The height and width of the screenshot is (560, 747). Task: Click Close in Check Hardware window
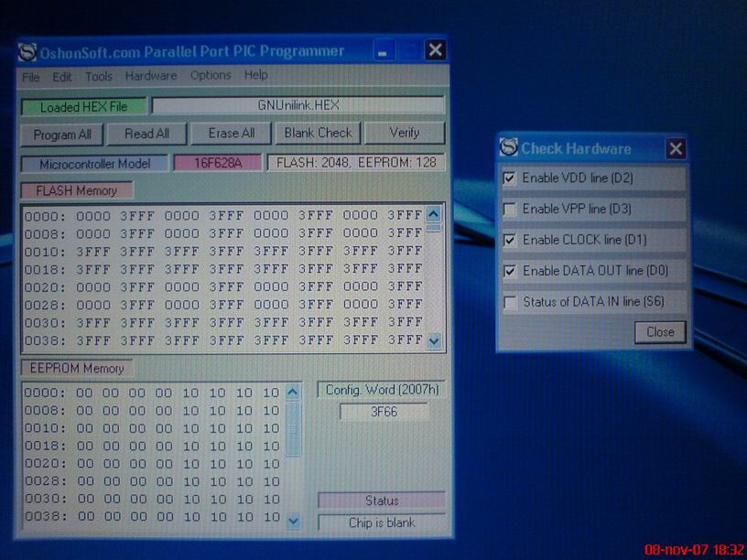click(x=660, y=332)
